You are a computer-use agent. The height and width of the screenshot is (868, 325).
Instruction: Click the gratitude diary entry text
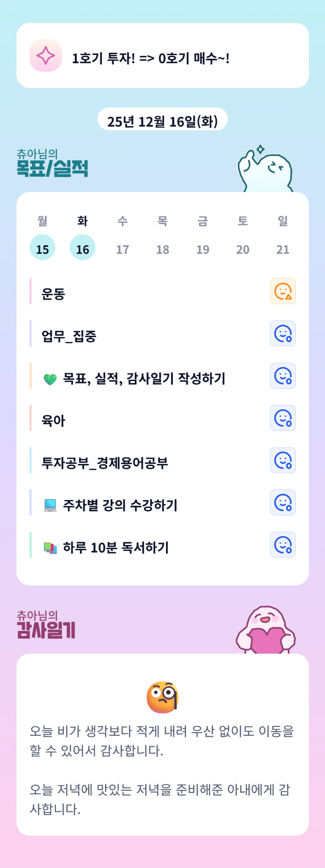(162, 769)
